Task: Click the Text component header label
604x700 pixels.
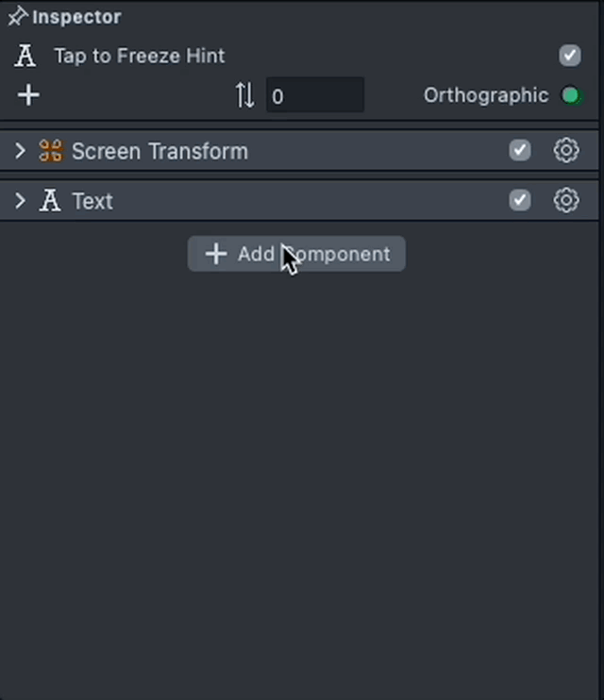Action: point(92,201)
